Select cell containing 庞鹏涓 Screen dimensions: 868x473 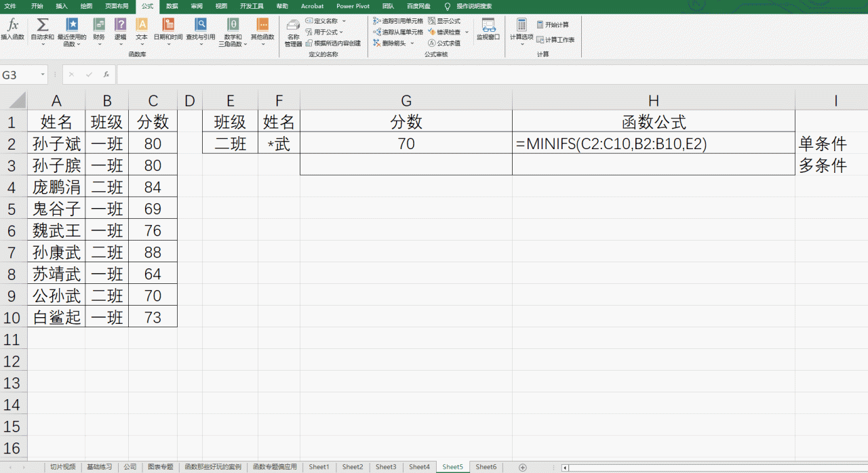point(56,187)
